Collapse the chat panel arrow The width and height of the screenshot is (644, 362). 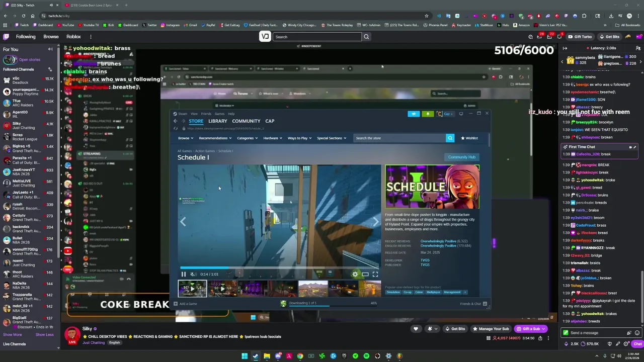(x=565, y=48)
